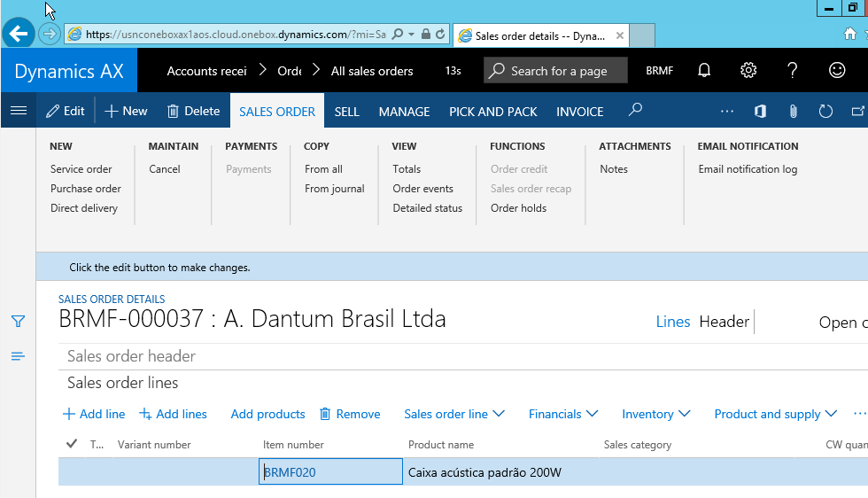The image size is (868, 498).
Task: Expand the Financials dropdown
Action: click(563, 414)
